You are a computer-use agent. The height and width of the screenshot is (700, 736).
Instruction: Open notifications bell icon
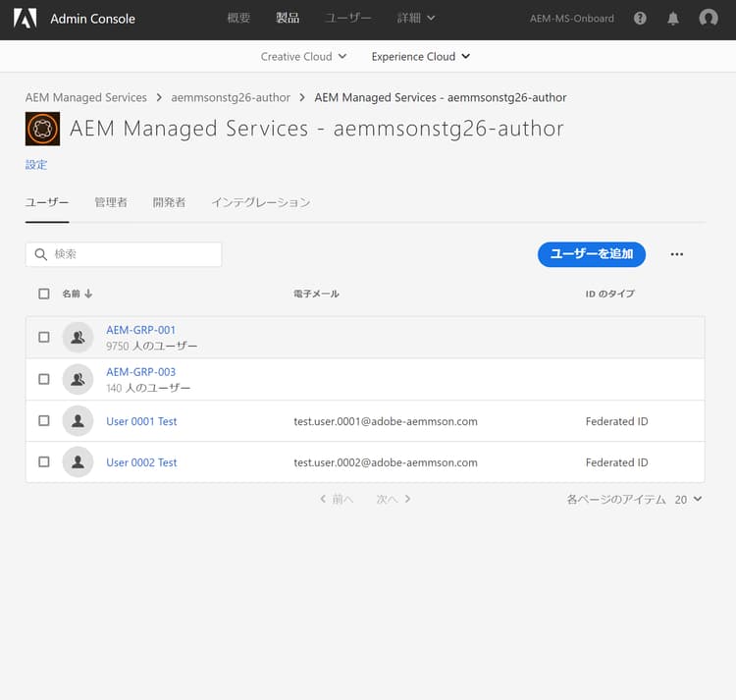tap(672, 19)
